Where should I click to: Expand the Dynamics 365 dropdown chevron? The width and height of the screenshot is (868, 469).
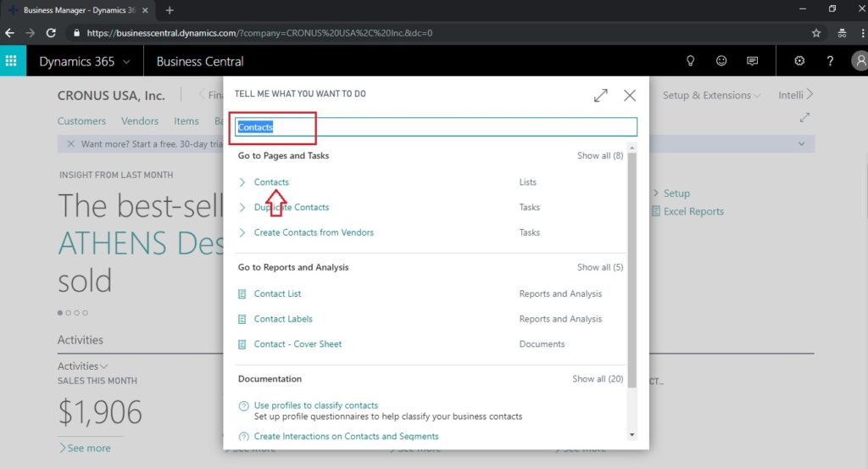coord(126,61)
